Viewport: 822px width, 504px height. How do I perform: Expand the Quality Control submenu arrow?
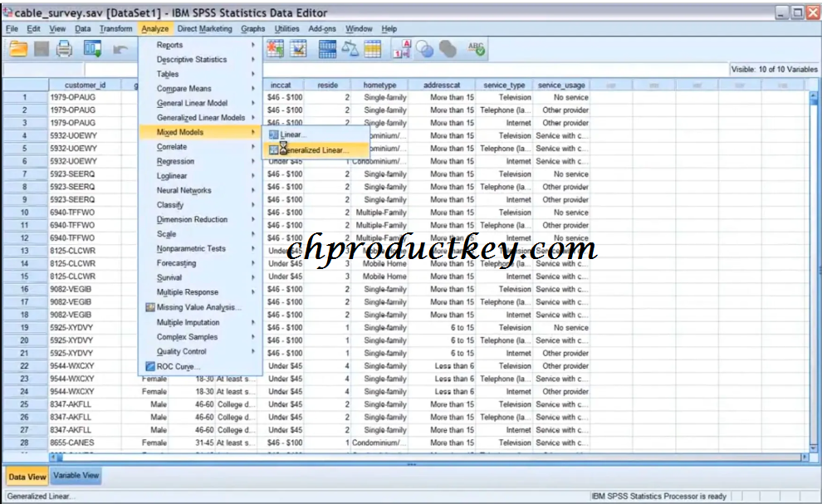click(252, 351)
